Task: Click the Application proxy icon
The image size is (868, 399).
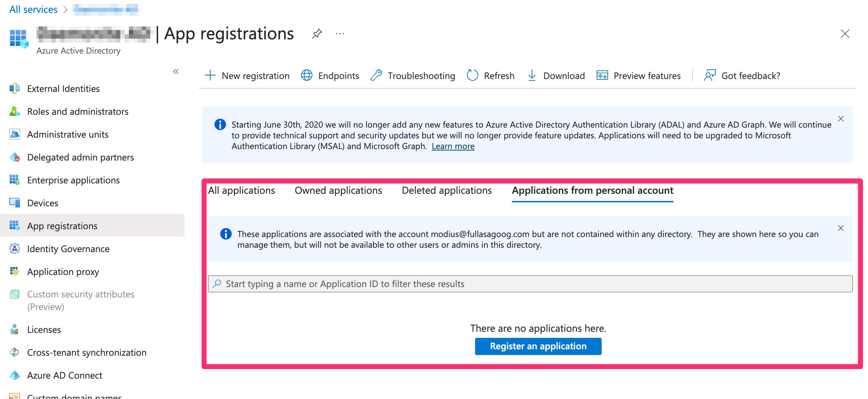Action: pyautogui.click(x=15, y=272)
